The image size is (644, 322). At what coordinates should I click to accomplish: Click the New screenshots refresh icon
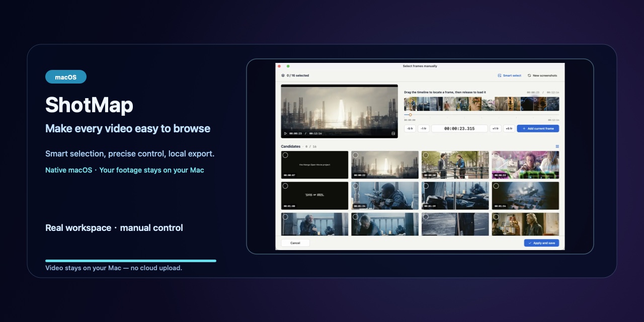(529, 75)
